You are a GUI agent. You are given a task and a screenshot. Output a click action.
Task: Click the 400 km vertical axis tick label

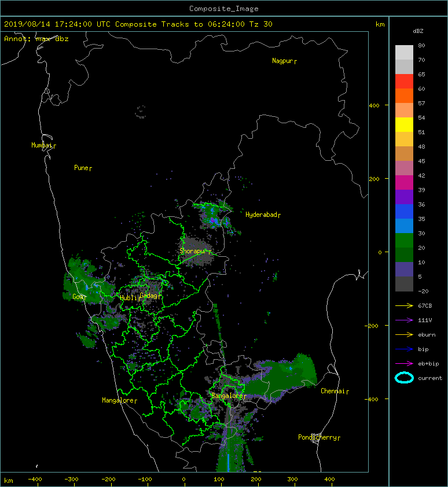click(374, 106)
